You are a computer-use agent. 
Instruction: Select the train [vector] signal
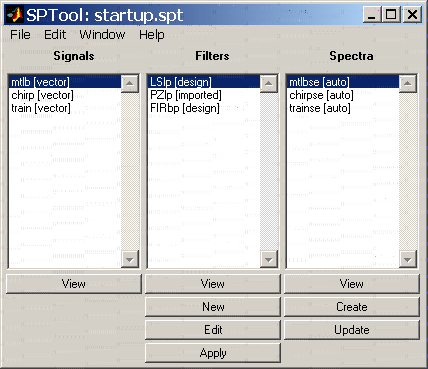[65, 108]
